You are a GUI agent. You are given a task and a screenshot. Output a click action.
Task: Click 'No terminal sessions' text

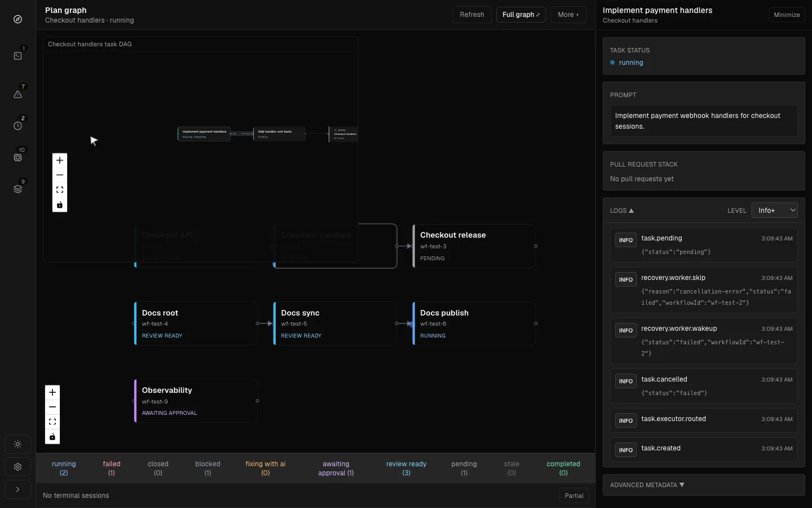[x=76, y=496]
